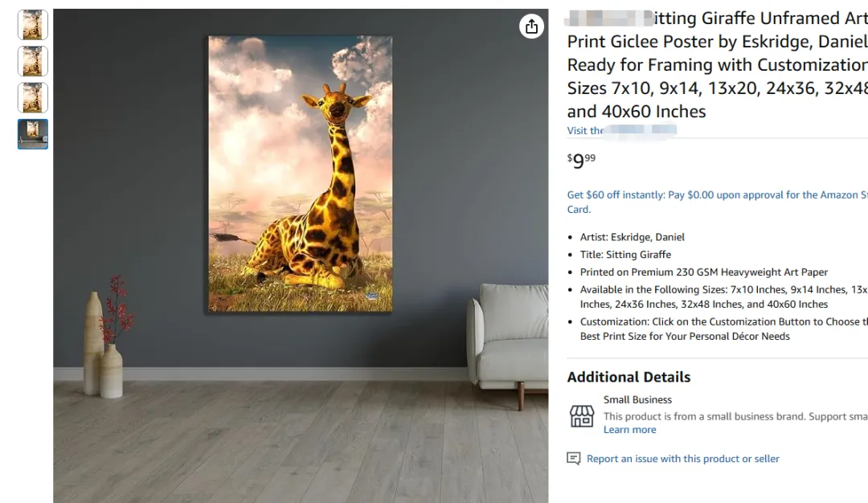Click the share icon on product image

coord(531,26)
